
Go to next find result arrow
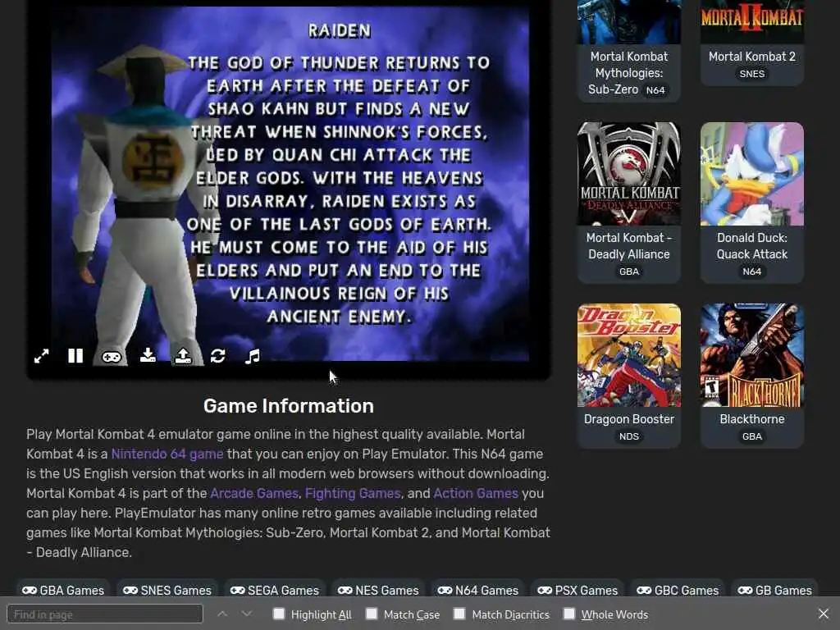coord(246,614)
